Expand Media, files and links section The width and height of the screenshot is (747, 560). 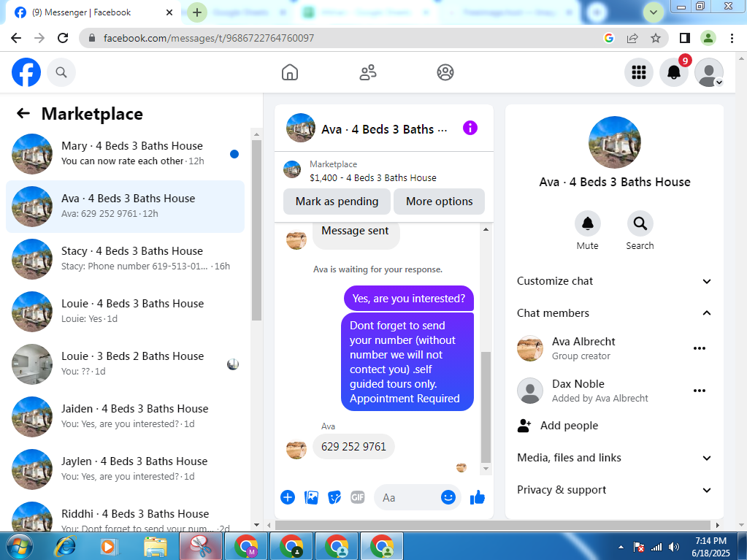tap(614, 458)
